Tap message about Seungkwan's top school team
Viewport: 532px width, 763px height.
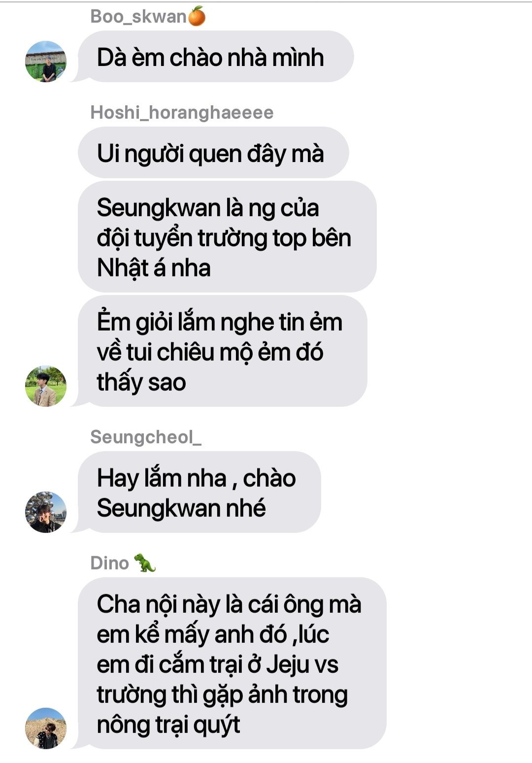tap(227, 237)
